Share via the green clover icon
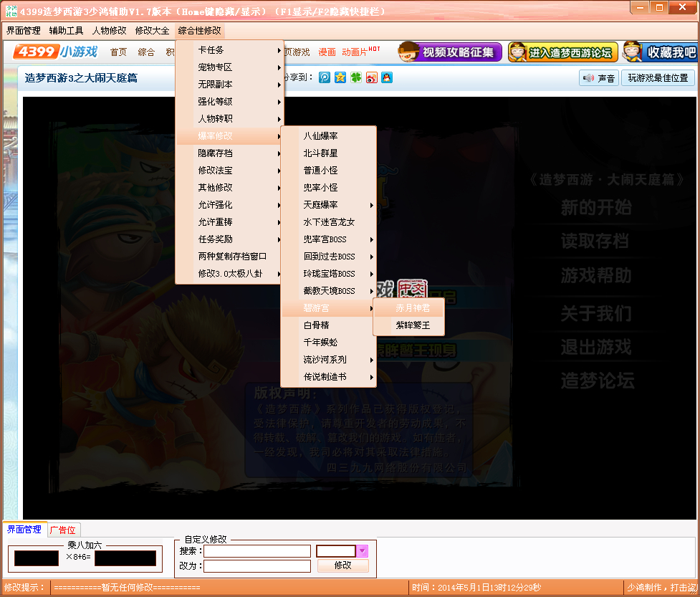 [x=356, y=77]
